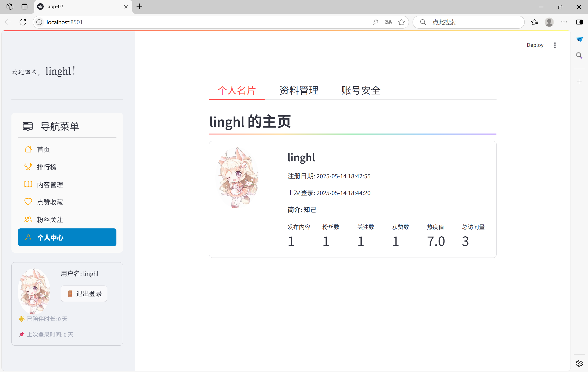Click the home icon next to 首页
Image resolution: width=588 pixels, height=372 pixels.
tap(28, 149)
